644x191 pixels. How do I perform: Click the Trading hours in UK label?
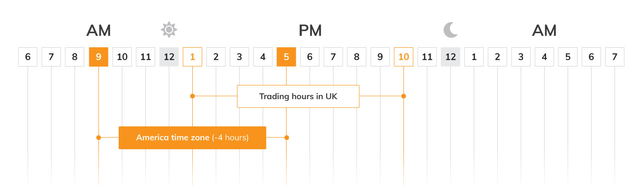pyautogui.click(x=298, y=96)
